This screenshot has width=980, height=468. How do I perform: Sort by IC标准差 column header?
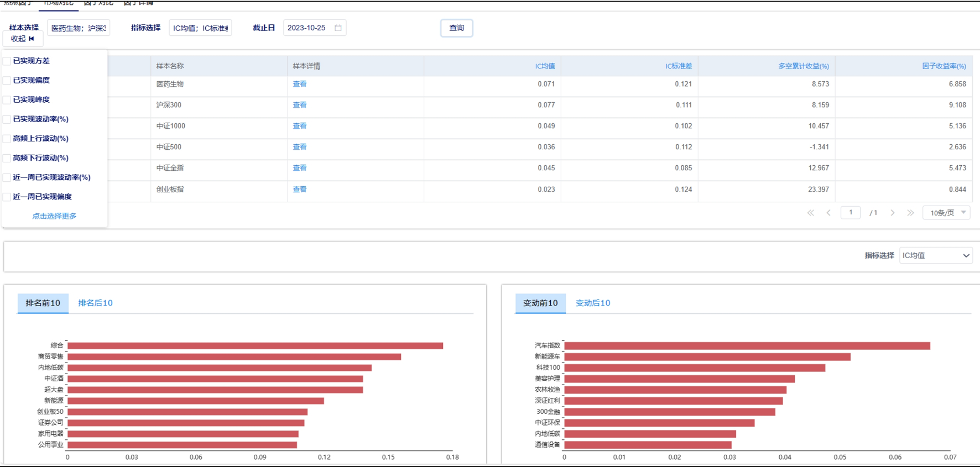(x=679, y=66)
